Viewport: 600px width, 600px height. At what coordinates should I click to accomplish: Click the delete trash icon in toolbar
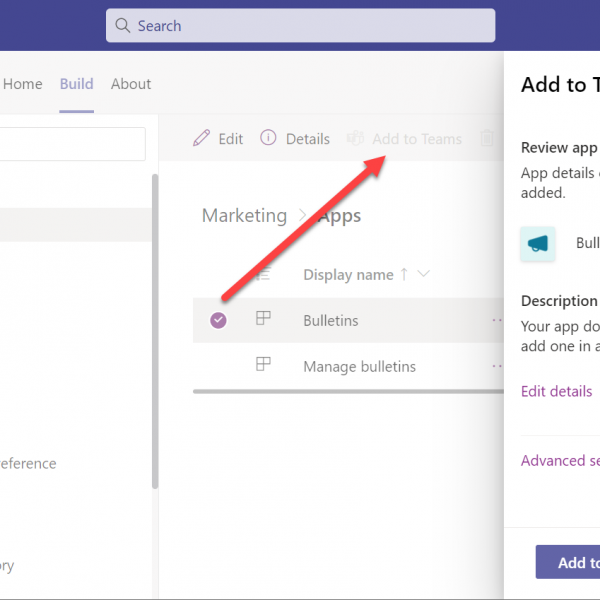point(487,139)
